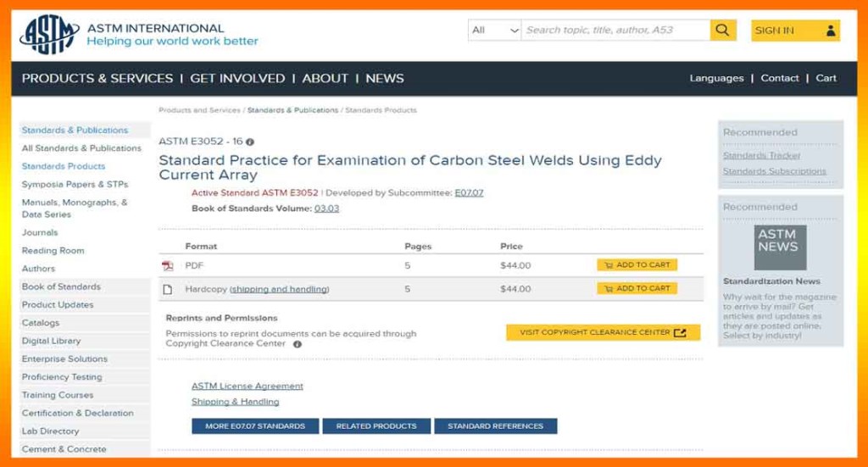Open the Cart link
This screenshot has height=467, width=868.
[x=826, y=78]
